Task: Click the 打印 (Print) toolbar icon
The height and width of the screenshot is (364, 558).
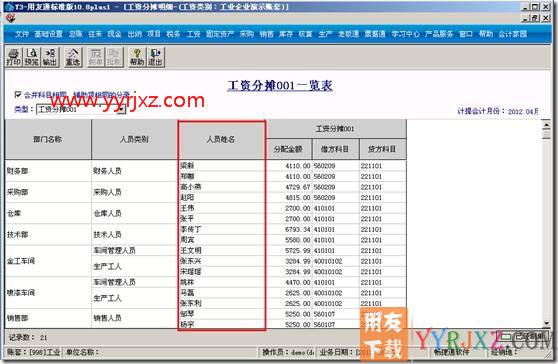Action: (14, 57)
